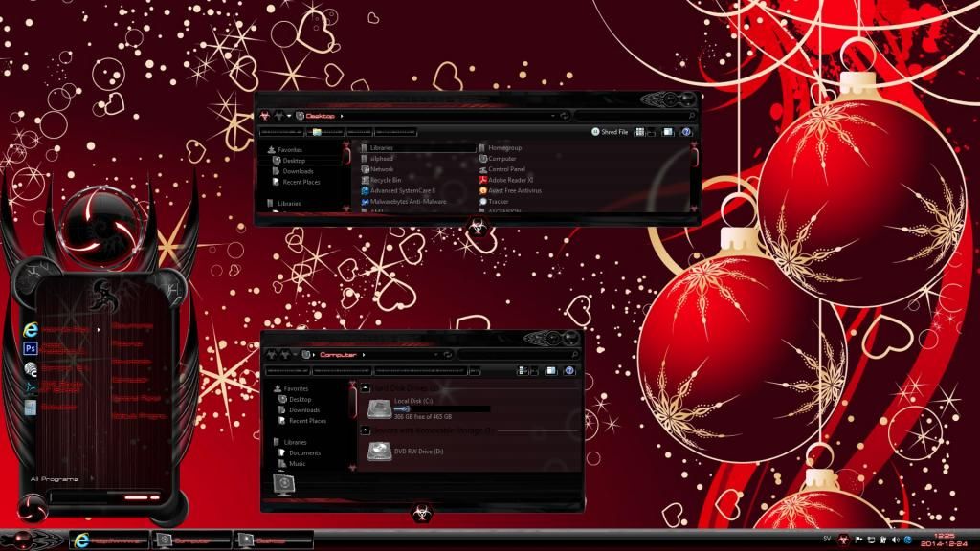Click Back arrow in Desktop window
Viewport: 980px width, 551px height.
tap(266, 116)
